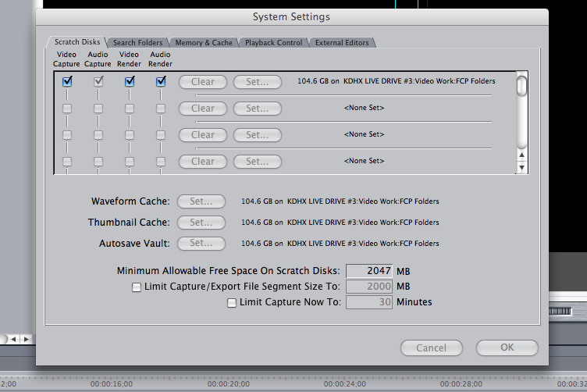Click the scroll up arrow in scratch disk list
Screen dimensions: 587x392
pos(522,155)
